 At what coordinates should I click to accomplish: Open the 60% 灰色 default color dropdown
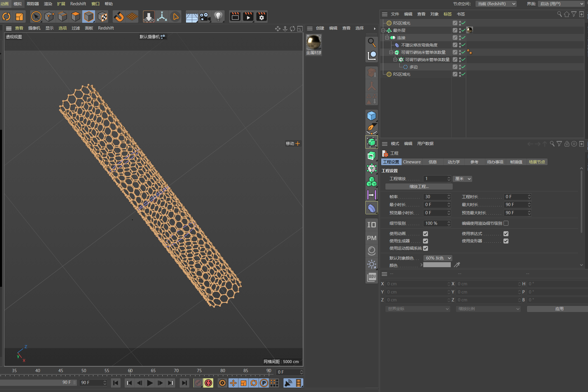[438, 258]
